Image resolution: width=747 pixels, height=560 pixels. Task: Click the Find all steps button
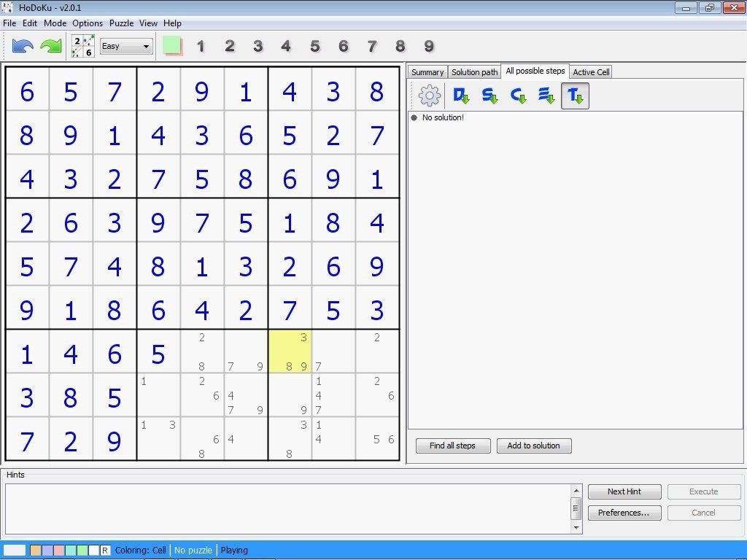[x=452, y=446]
